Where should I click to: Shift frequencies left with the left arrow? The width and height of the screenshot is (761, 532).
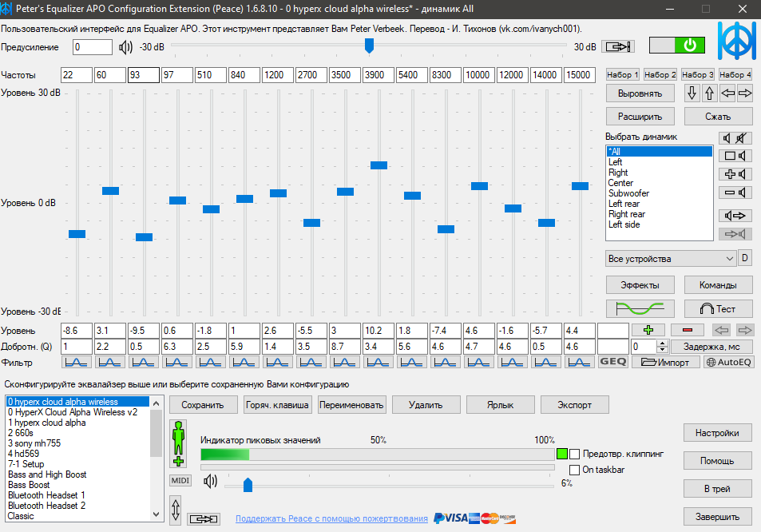click(x=727, y=93)
